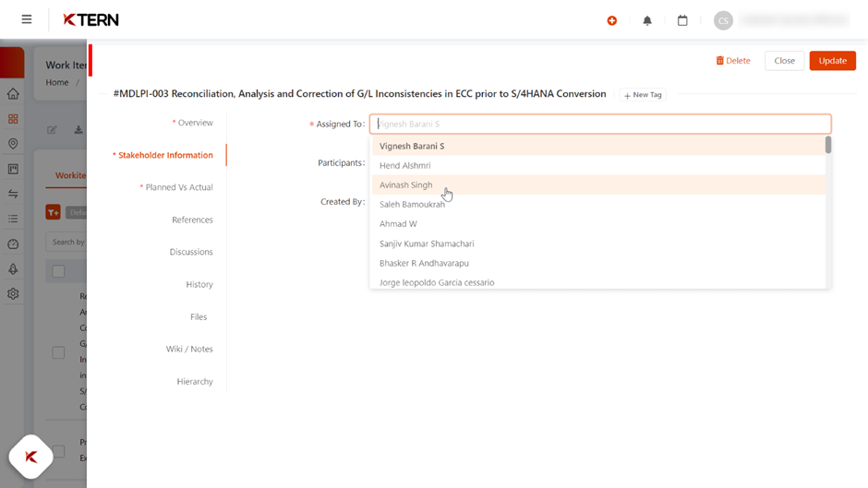The image size is (868, 488).
Task: Go to Home sidebar icon
Action: point(13,94)
